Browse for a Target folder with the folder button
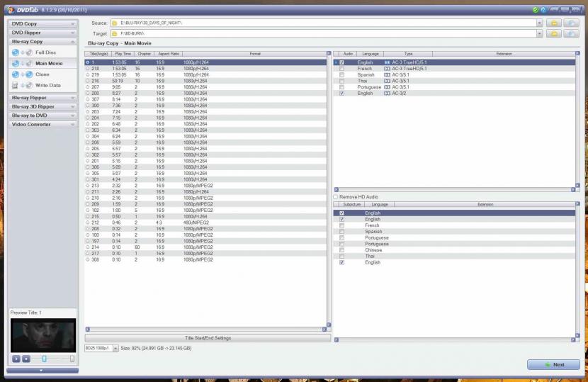The height and width of the screenshot is (382, 588). 554,34
